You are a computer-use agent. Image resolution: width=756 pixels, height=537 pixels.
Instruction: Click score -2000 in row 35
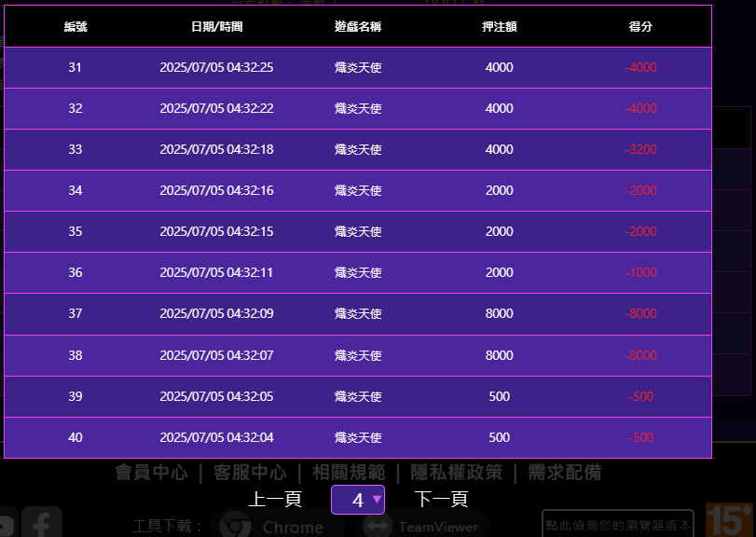click(x=640, y=231)
